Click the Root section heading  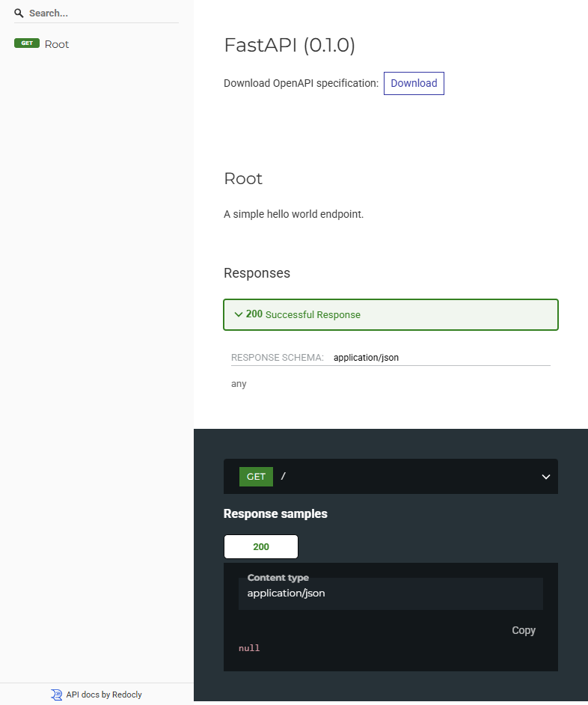243,179
